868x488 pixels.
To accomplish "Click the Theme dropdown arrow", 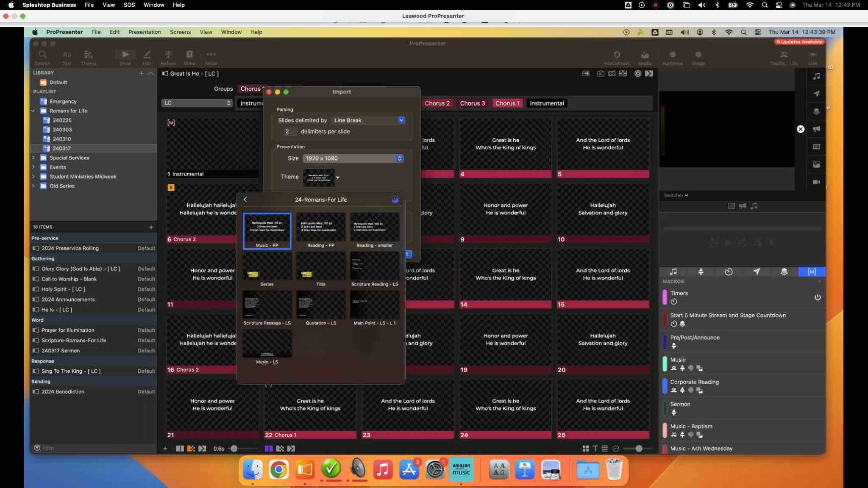I will (338, 177).
